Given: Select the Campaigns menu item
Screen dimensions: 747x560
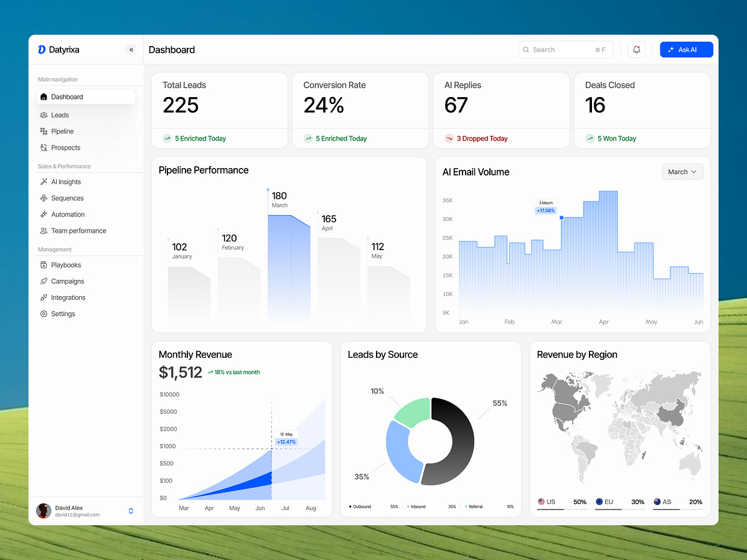Looking at the screenshot, I should pyautogui.click(x=86, y=281).
